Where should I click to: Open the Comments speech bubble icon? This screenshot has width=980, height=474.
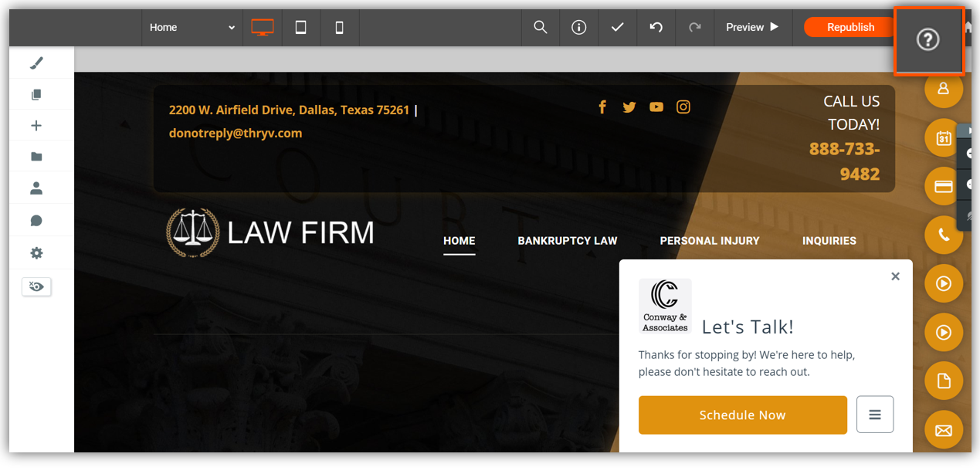(x=36, y=221)
